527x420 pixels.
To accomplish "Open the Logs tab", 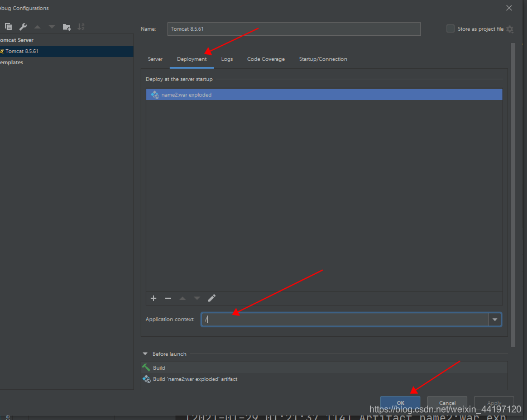I will pyautogui.click(x=227, y=59).
